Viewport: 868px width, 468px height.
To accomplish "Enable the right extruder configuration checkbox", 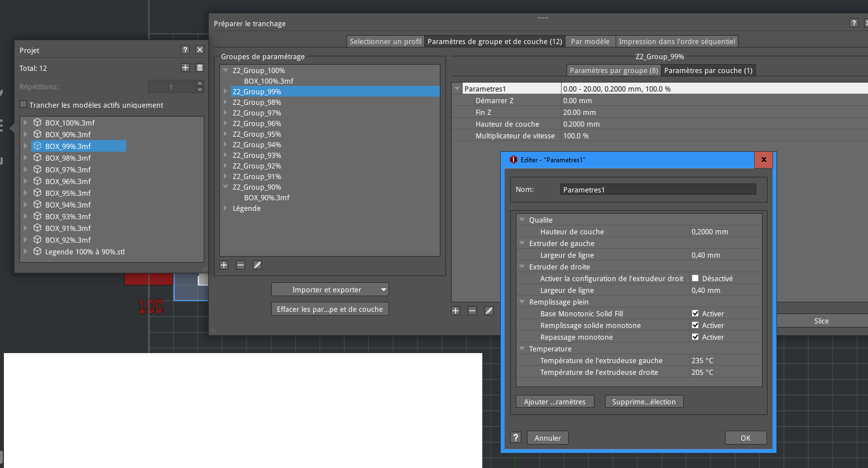I will pos(695,278).
